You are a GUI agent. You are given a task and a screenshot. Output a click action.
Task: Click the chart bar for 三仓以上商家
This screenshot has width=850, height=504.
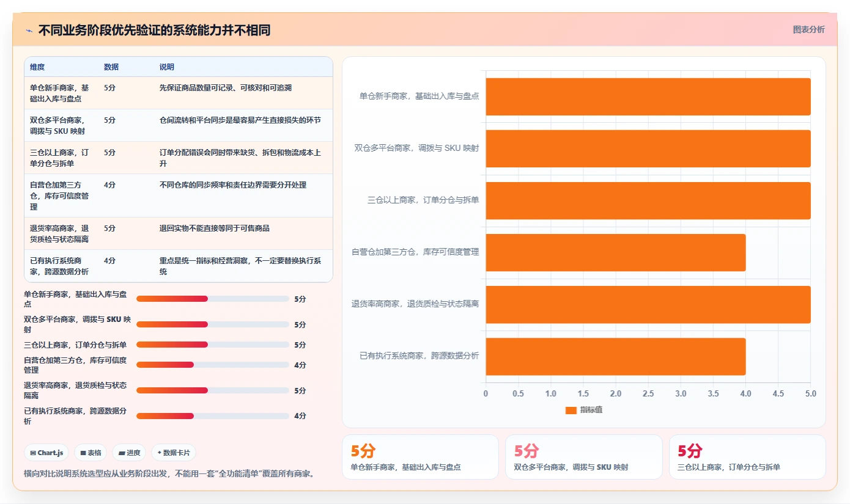coord(648,200)
